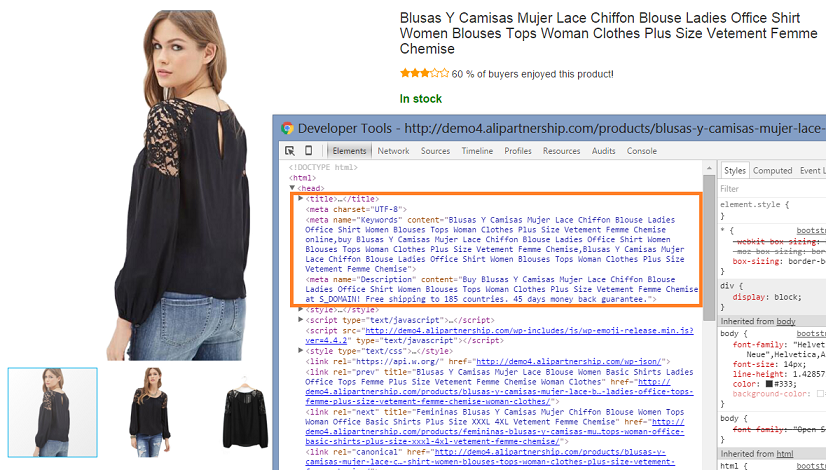Screen dimensions: 826x470
Task: Activate the inspect element cursor icon
Action: point(290,151)
